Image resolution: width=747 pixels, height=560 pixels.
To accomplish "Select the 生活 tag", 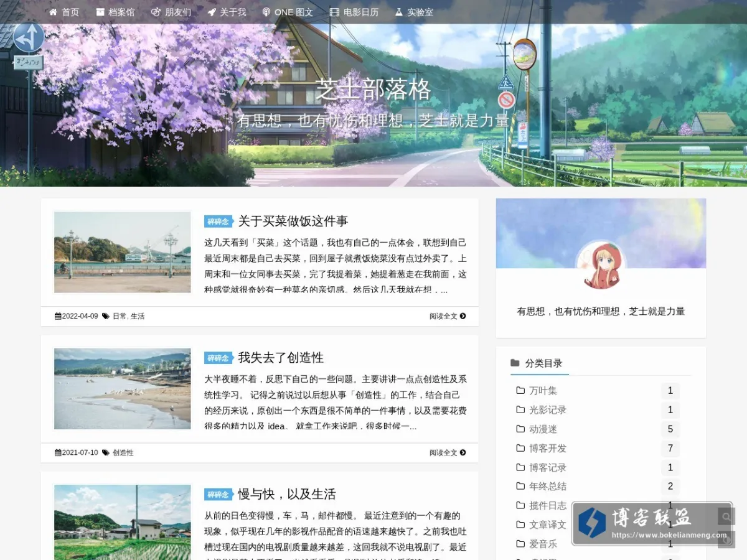I will [138, 316].
